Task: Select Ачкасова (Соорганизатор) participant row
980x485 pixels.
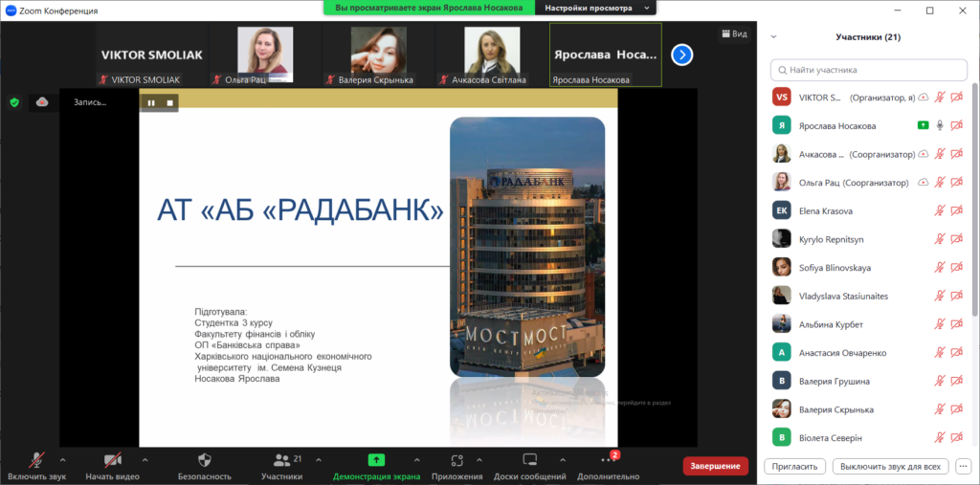Action: 867,154
